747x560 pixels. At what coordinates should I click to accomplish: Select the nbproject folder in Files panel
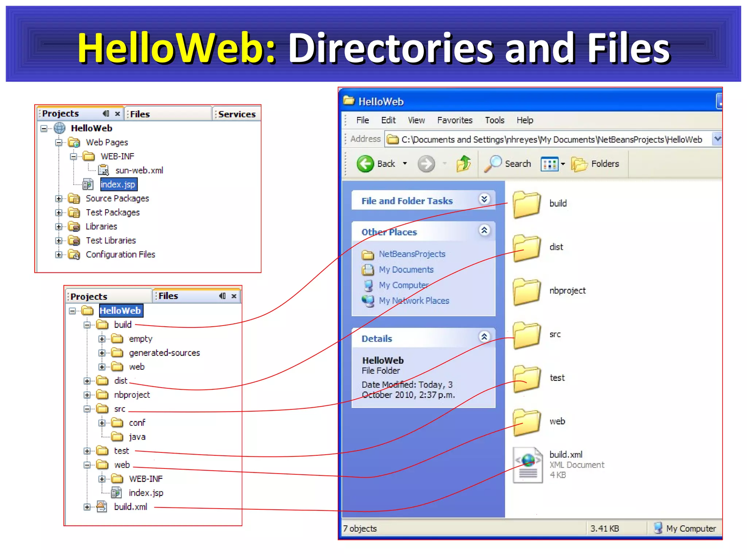(x=132, y=395)
